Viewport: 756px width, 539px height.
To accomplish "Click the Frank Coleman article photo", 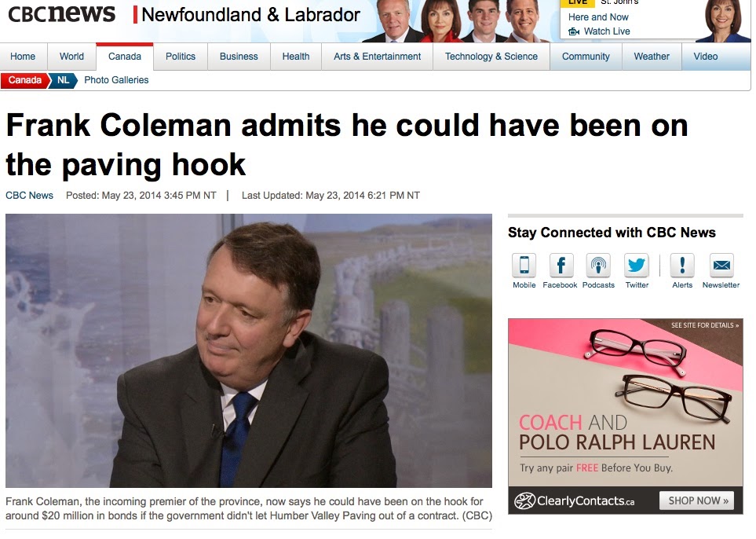I will click(x=249, y=350).
